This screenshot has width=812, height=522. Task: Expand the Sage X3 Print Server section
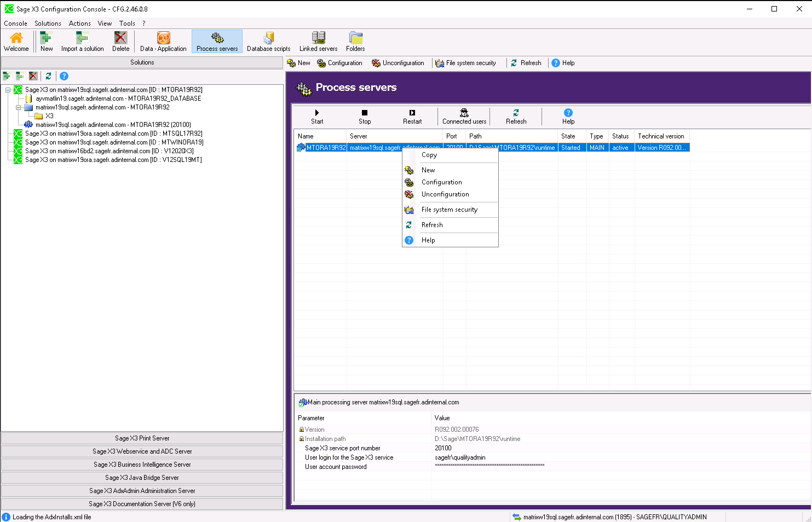[142, 438]
